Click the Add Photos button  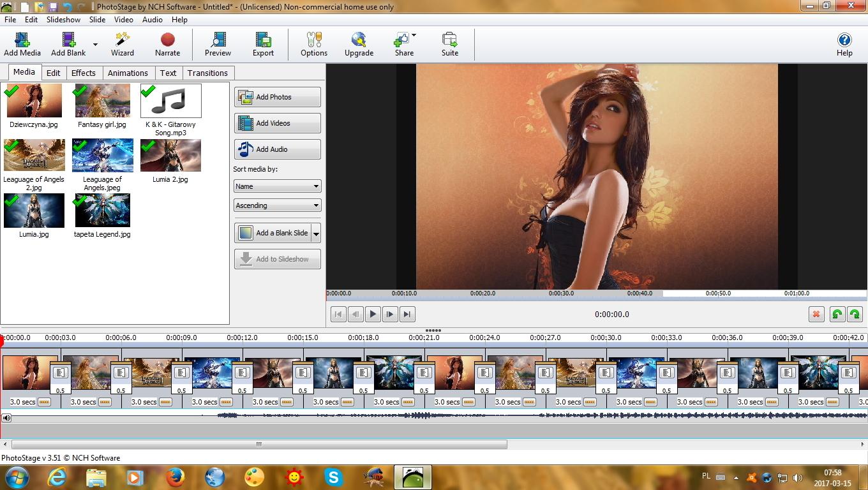click(x=277, y=97)
